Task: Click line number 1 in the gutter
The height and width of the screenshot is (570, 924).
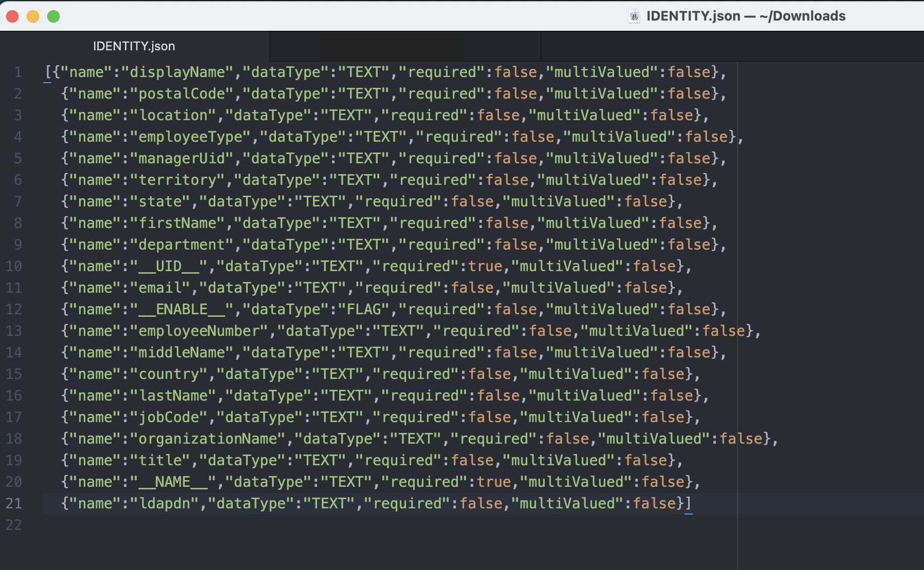Action: coord(18,72)
